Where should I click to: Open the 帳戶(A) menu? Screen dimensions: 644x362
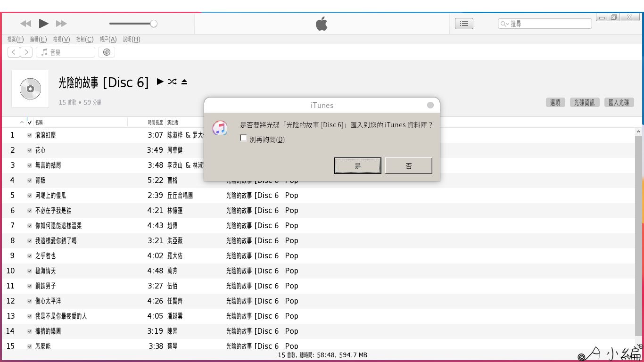pyautogui.click(x=108, y=40)
